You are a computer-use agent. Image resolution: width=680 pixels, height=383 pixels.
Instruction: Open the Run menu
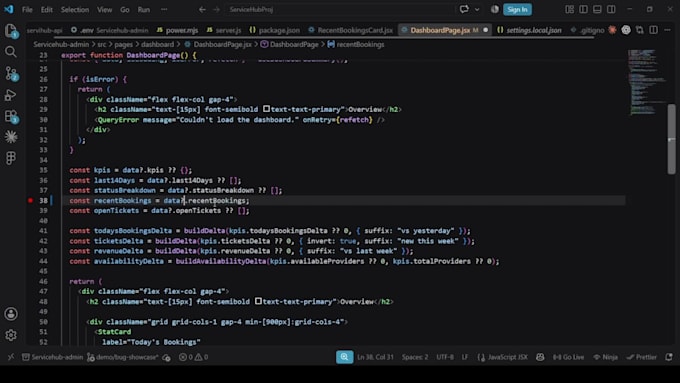pos(144,9)
